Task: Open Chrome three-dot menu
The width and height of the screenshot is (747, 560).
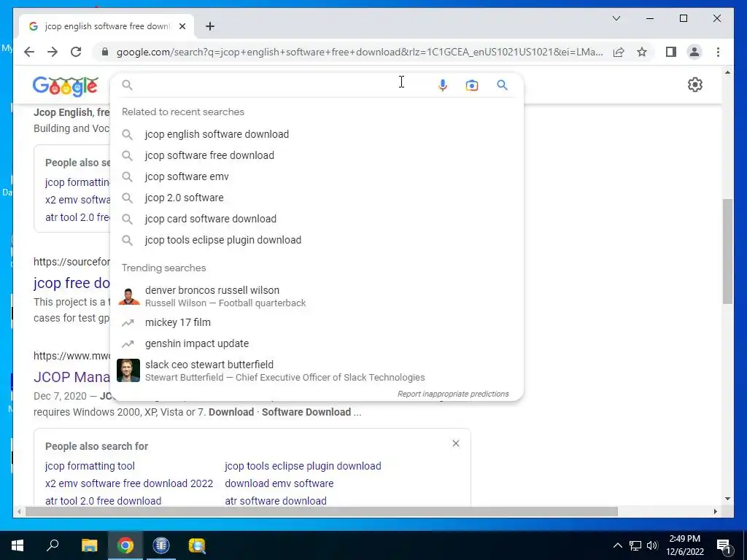Action: (x=718, y=52)
